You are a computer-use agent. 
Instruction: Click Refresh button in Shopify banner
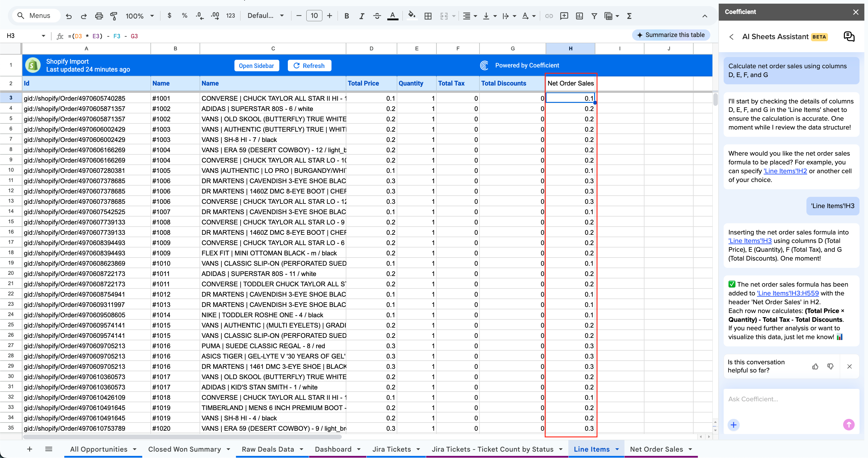(309, 66)
